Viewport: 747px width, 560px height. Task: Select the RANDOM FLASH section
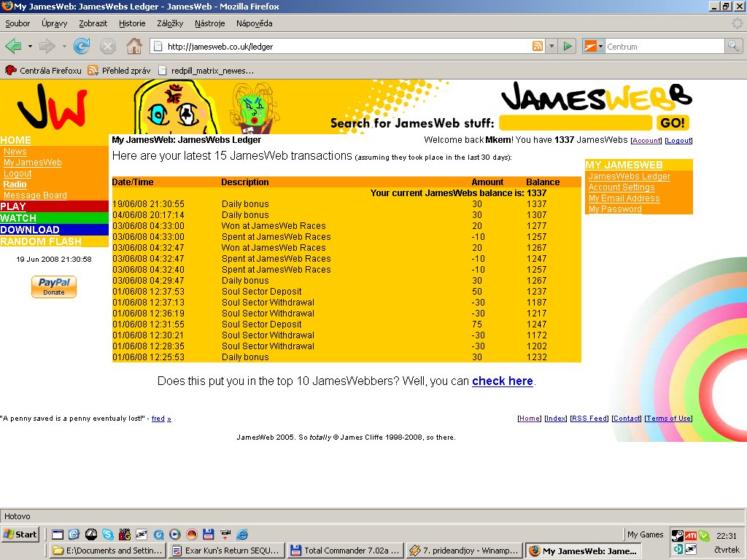tap(54, 241)
